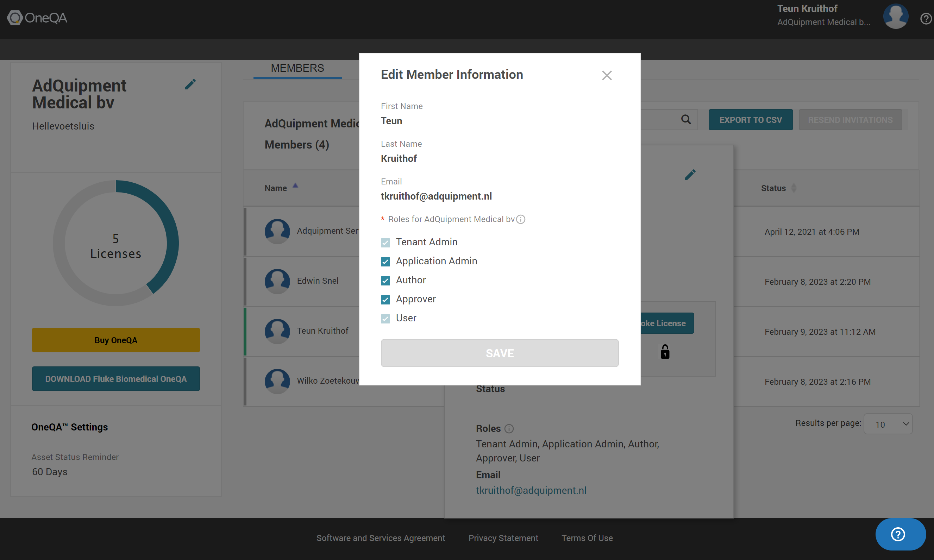
Task: Uncheck the Author role
Action: pos(385,281)
